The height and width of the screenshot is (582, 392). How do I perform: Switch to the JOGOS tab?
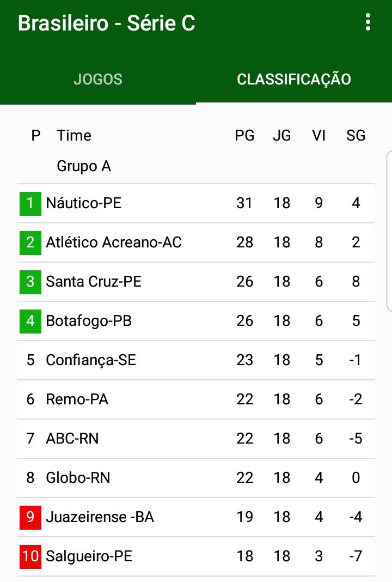click(x=98, y=79)
